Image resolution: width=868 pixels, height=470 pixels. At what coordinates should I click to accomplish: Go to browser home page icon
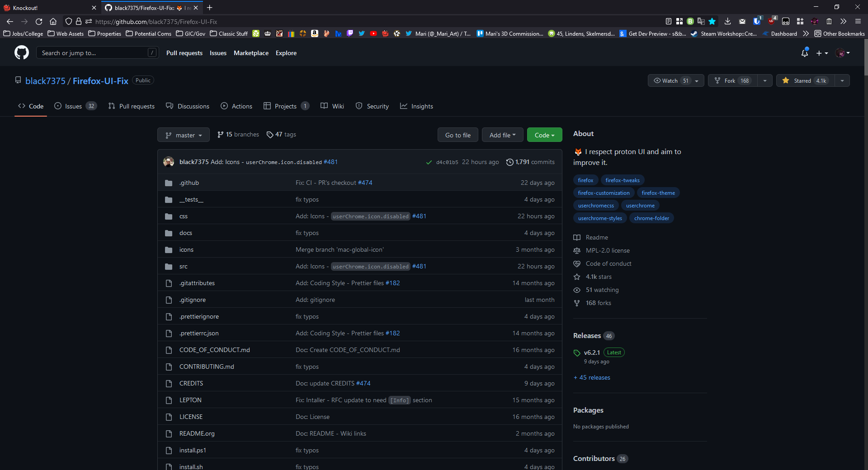[x=53, y=21]
